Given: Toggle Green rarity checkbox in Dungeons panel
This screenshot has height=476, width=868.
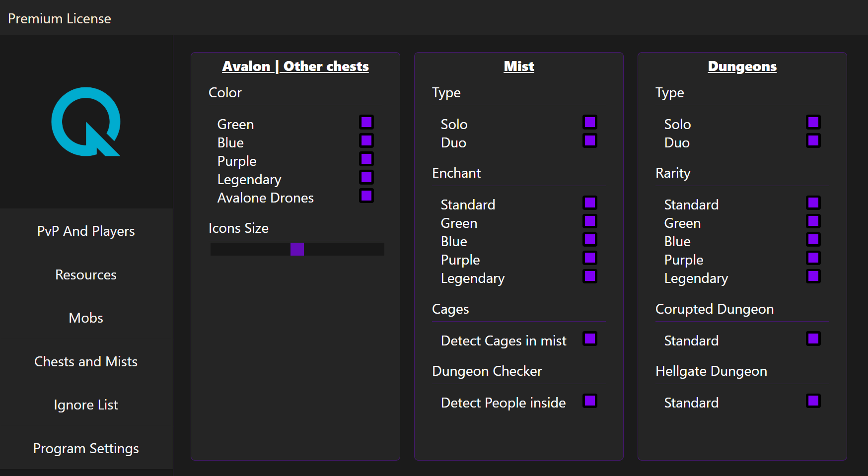Looking at the screenshot, I should 813,221.
